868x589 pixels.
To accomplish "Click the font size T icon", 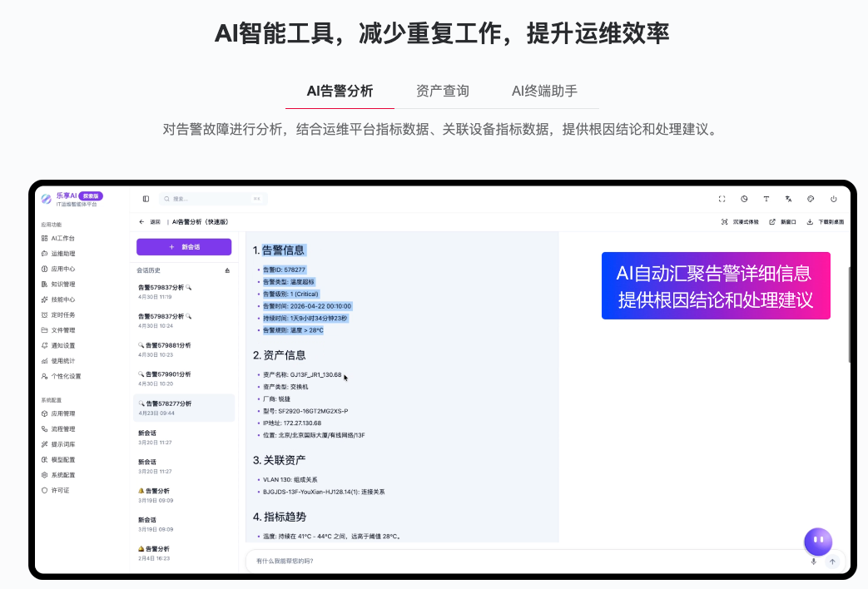I will (766, 199).
